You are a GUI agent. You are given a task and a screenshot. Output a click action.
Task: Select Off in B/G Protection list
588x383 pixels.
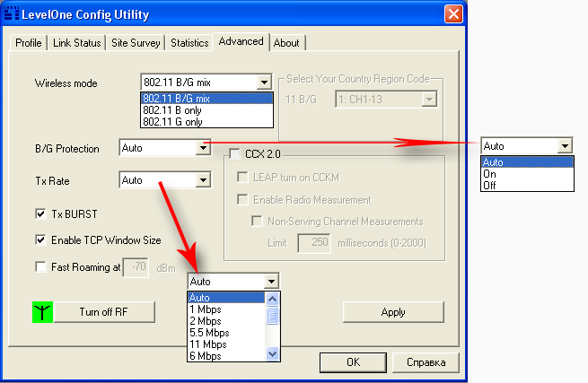point(527,186)
